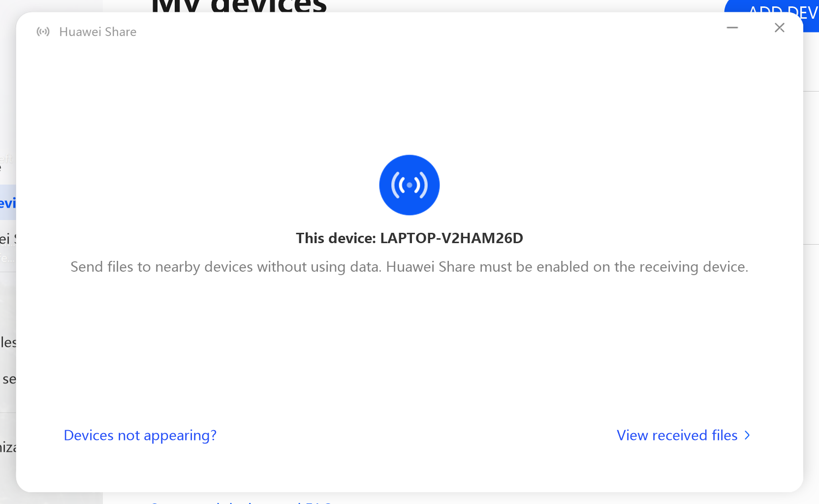Close the Huawei Share dialog
819x504 pixels.
[x=779, y=28]
